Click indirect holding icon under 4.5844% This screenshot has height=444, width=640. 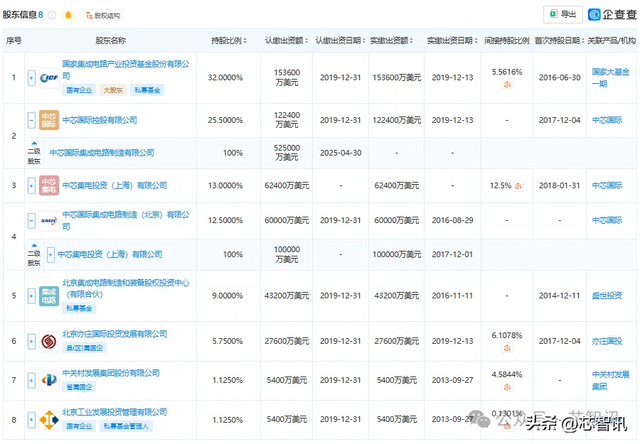point(507,386)
